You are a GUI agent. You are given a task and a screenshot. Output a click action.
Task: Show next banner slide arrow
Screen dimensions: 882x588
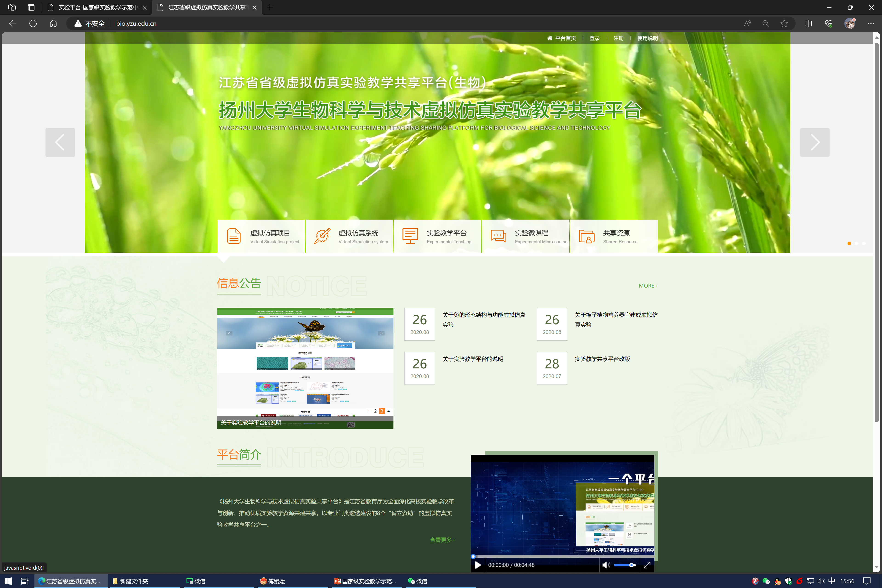point(814,142)
